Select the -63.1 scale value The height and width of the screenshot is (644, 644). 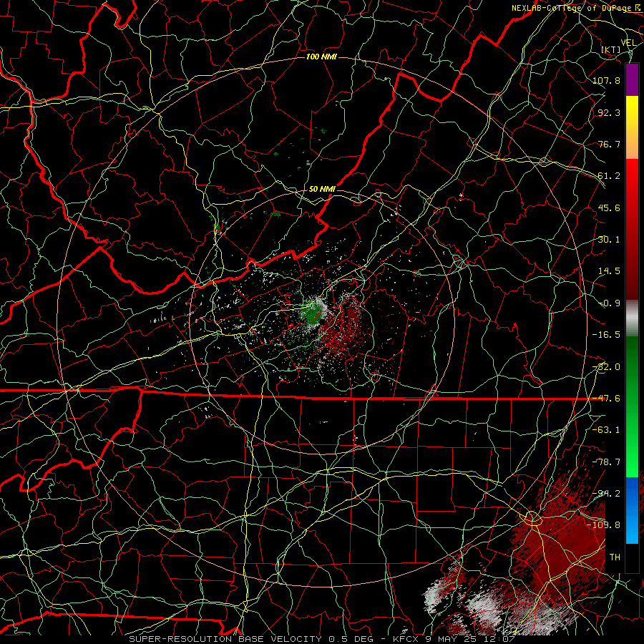click(606, 430)
